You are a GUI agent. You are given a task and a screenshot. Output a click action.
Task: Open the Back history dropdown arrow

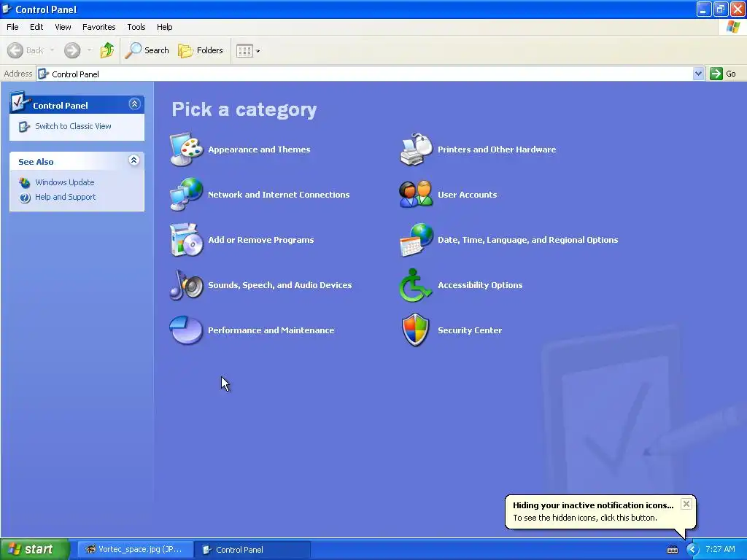pos(52,50)
